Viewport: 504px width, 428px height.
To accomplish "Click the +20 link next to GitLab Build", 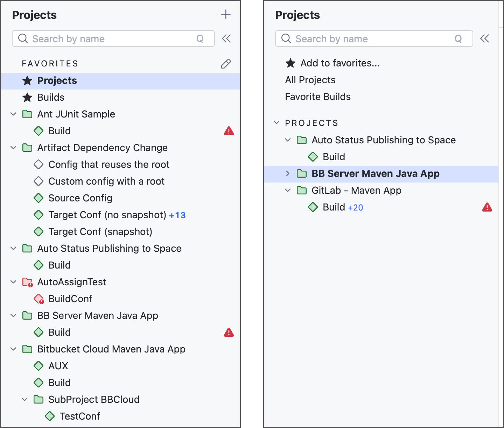I will click(x=355, y=207).
